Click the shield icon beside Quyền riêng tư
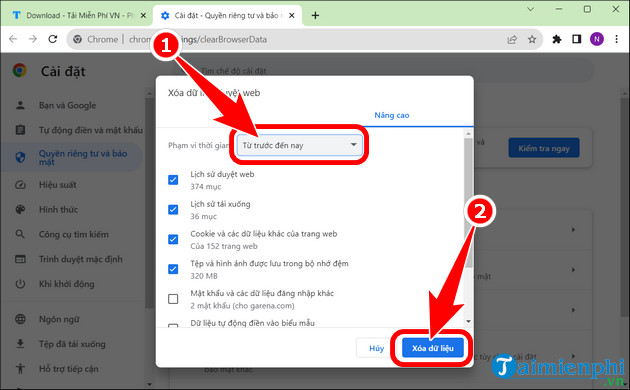630x390 pixels. 20,157
